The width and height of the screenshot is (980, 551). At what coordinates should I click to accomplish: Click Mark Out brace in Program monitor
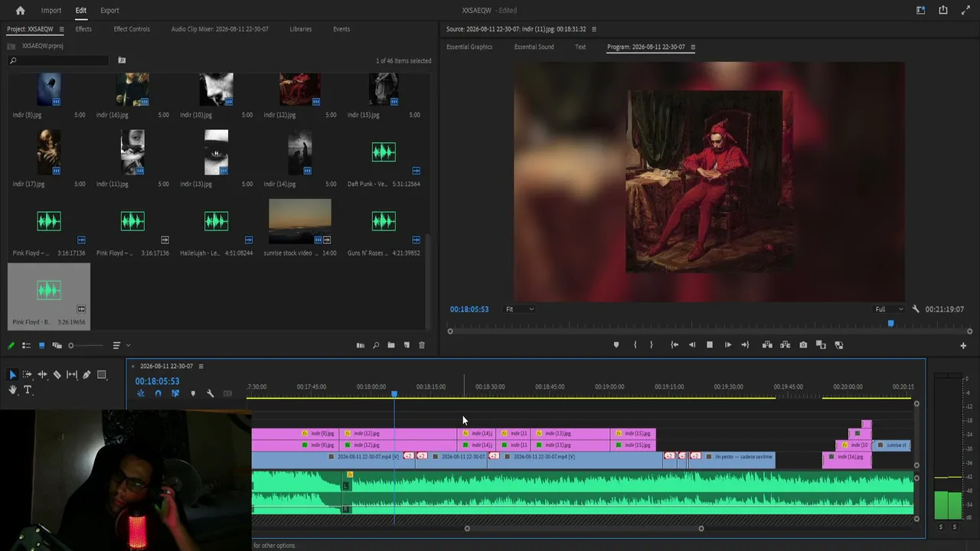click(x=652, y=345)
